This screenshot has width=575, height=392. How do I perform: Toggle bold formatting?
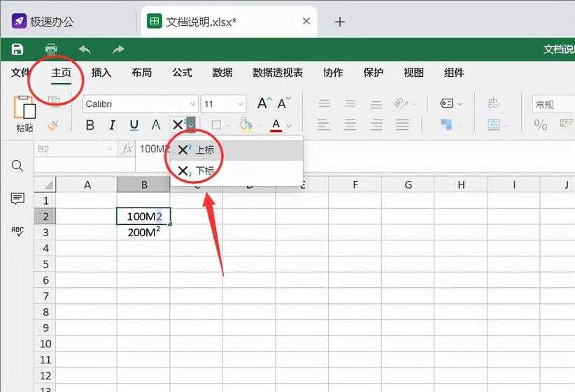tap(90, 125)
